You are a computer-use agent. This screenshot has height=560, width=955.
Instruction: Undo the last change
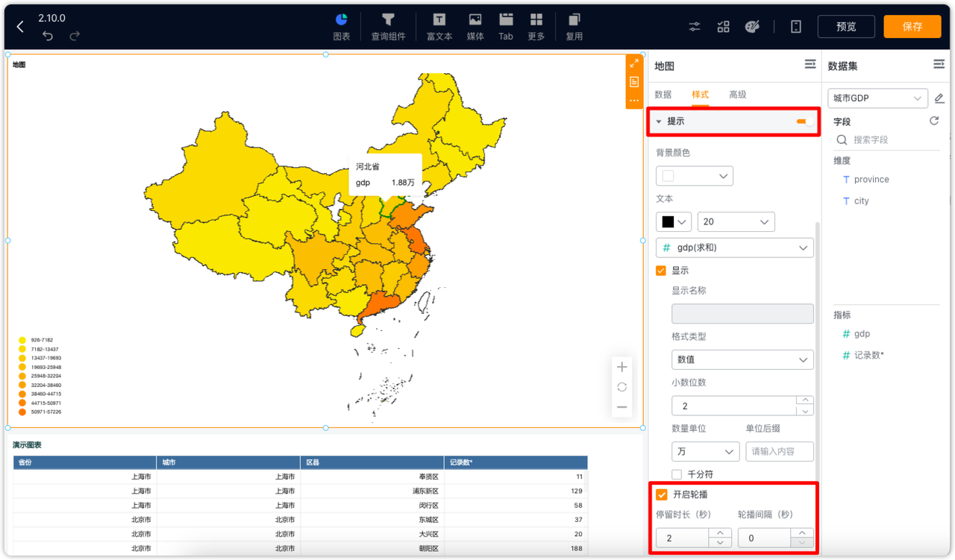tap(48, 36)
